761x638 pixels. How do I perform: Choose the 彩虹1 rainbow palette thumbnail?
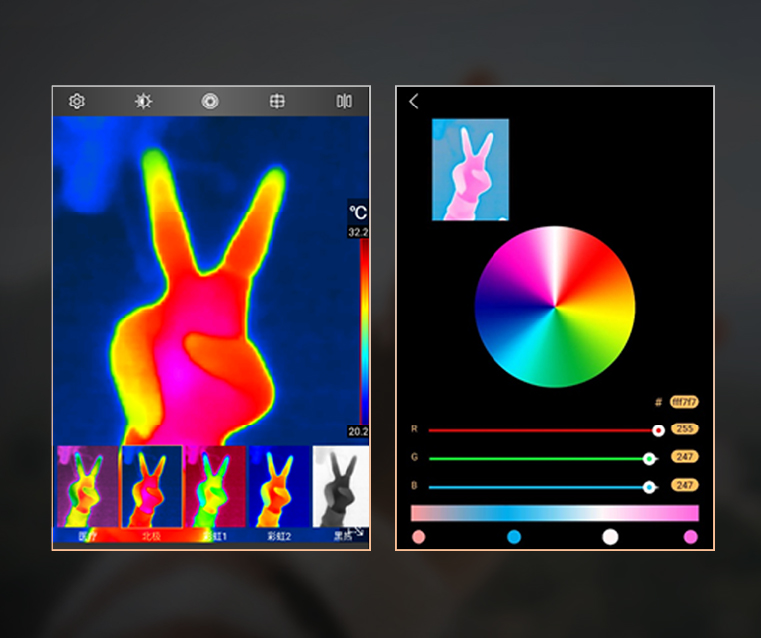tap(215, 487)
